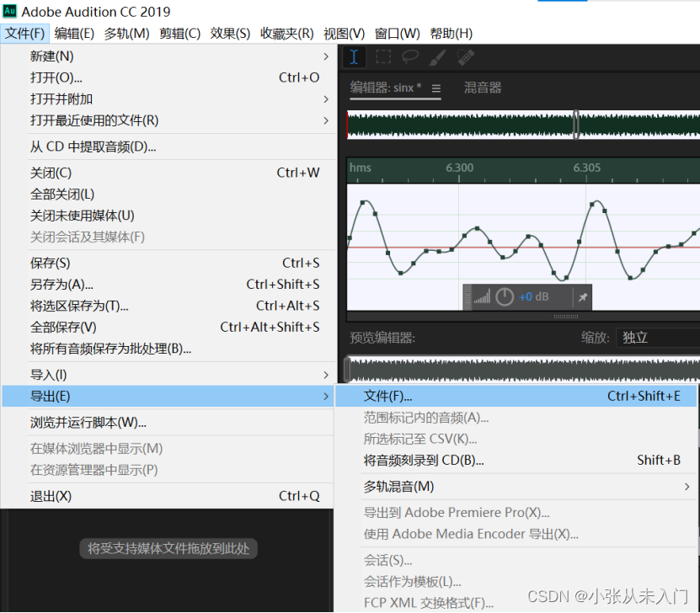The height and width of the screenshot is (613, 700).
Task: Select the Time Selection tool
Action: tap(354, 56)
